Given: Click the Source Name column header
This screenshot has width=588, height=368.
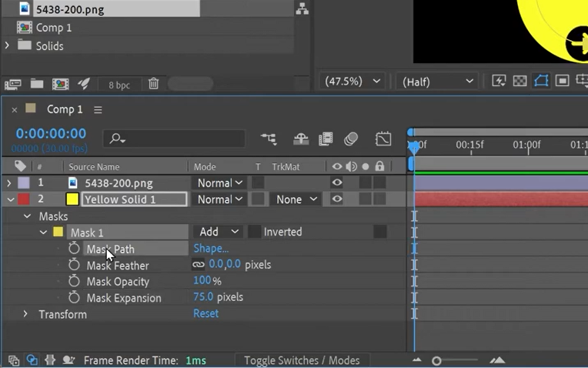Looking at the screenshot, I should pos(94,166).
